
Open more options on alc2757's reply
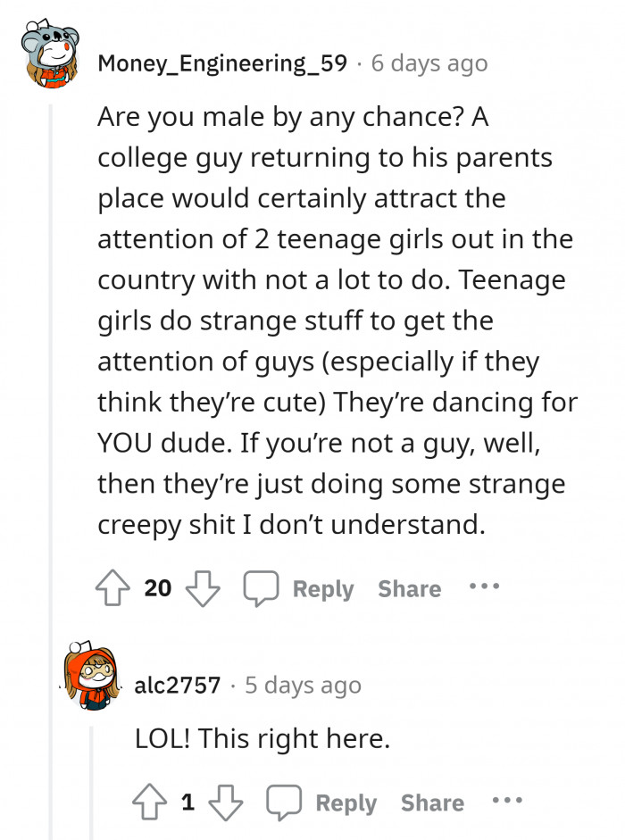[x=508, y=802]
